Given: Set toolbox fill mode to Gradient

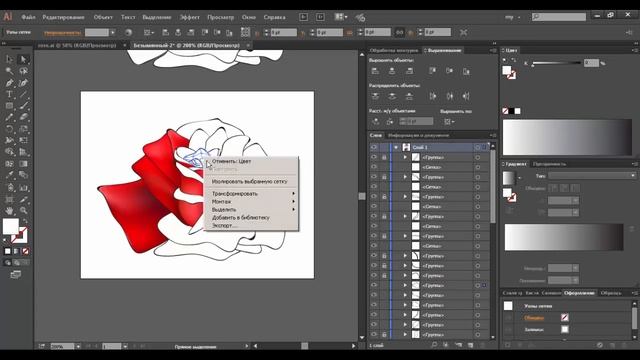Looking at the screenshot, I should pyautogui.click(x=16, y=251).
